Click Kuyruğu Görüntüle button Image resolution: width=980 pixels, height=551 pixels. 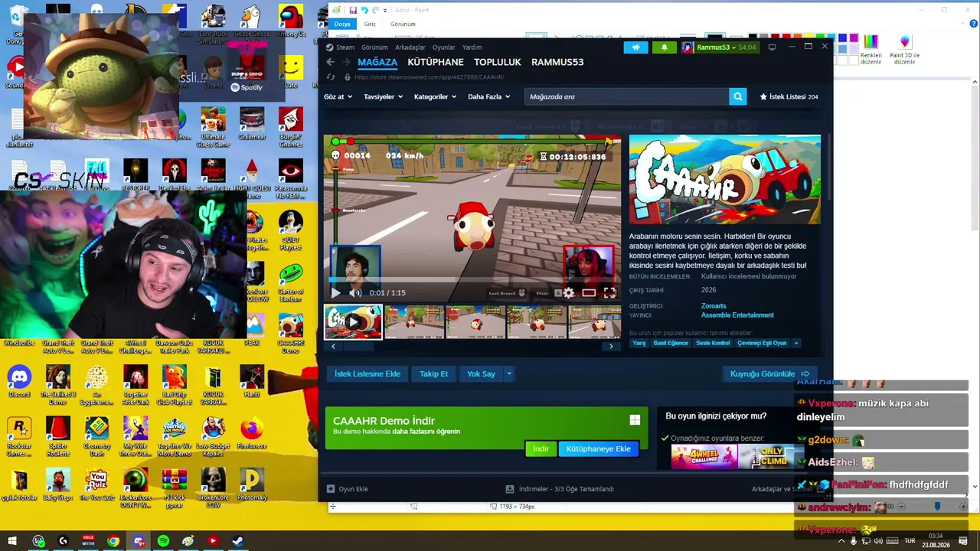click(x=769, y=373)
